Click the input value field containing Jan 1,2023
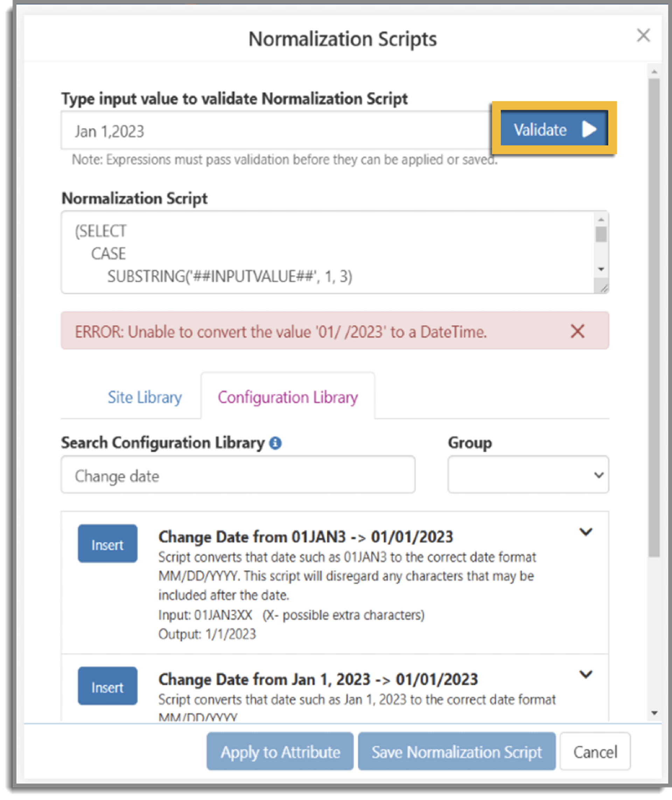The width and height of the screenshot is (672, 800). point(276,130)
